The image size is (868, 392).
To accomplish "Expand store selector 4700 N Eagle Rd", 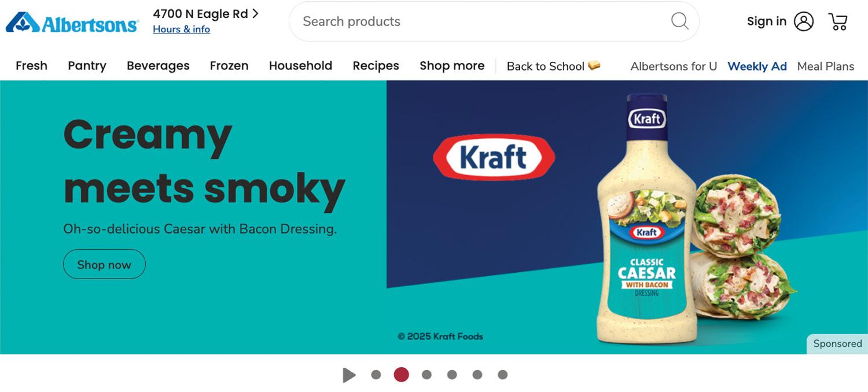I will click(x=205, y=14).
